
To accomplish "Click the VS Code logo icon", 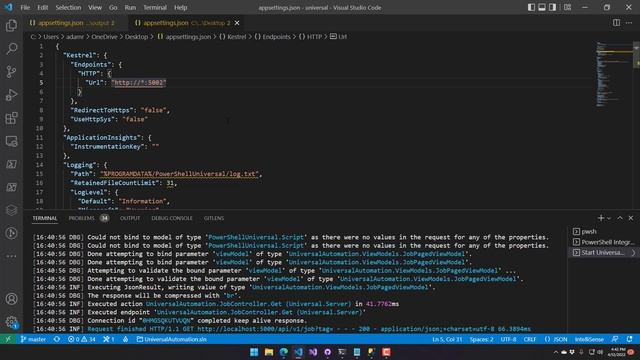I will 9,7.
